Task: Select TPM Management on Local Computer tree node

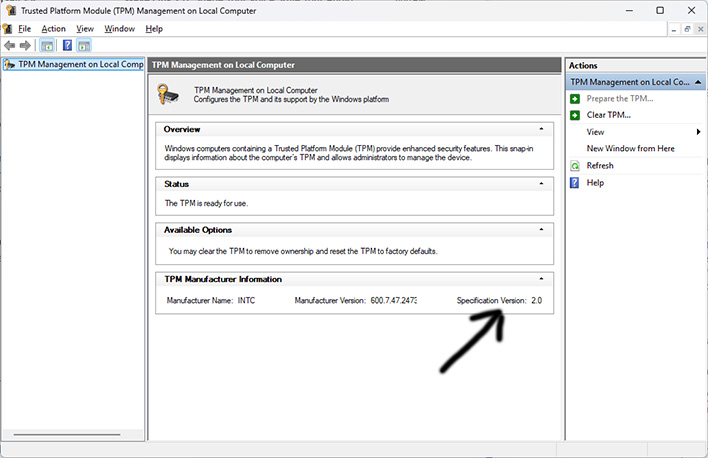Action: [x=74, y=65]
